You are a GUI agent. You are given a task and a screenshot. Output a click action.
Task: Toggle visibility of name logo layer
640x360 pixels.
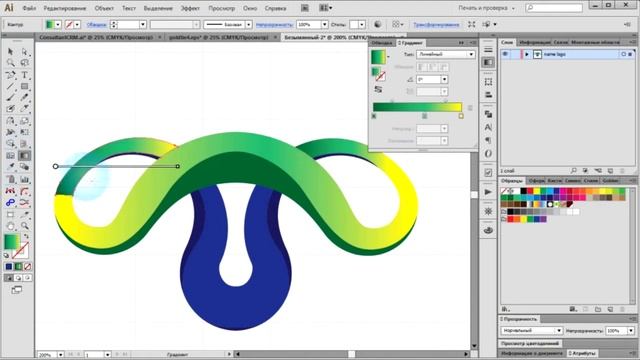(x=505, y=54)
